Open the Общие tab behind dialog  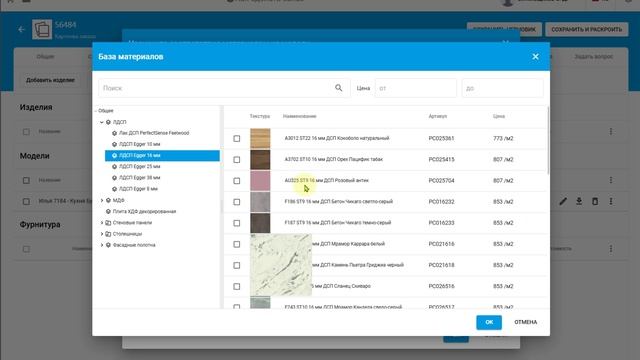click(45, 57)
